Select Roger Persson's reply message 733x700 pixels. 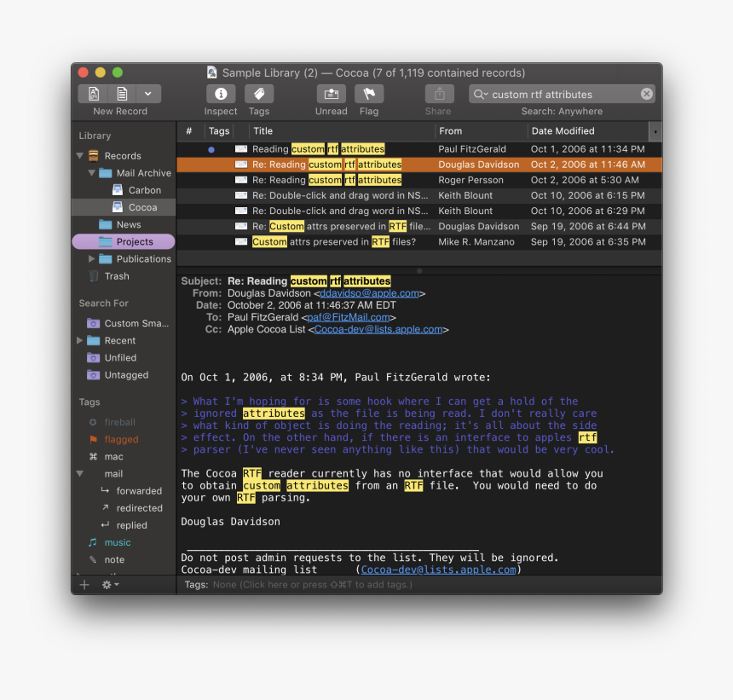[x=419, y=180]
